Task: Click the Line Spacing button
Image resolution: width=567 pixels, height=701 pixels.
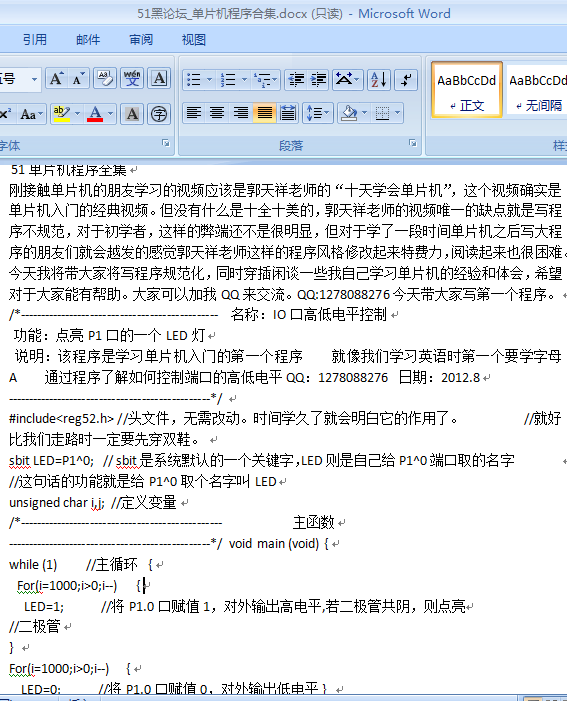Action: tap(317, 113)
